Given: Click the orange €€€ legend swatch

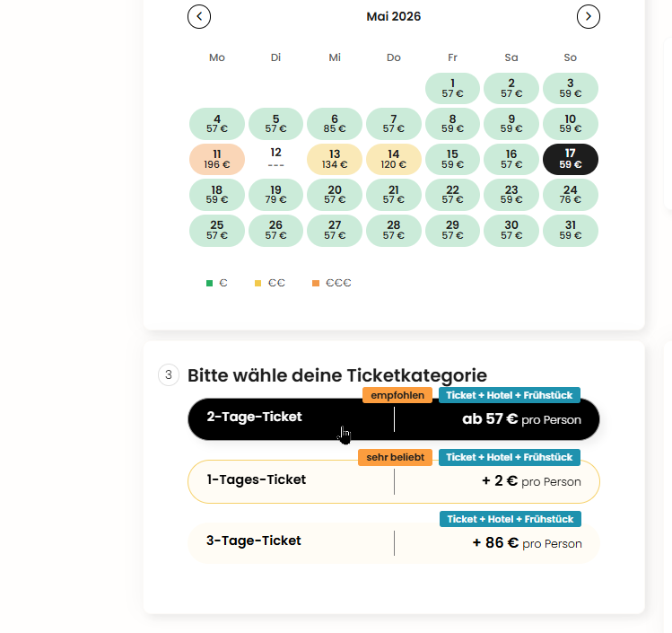Looking at the screenshot, I should click(315, 283).
